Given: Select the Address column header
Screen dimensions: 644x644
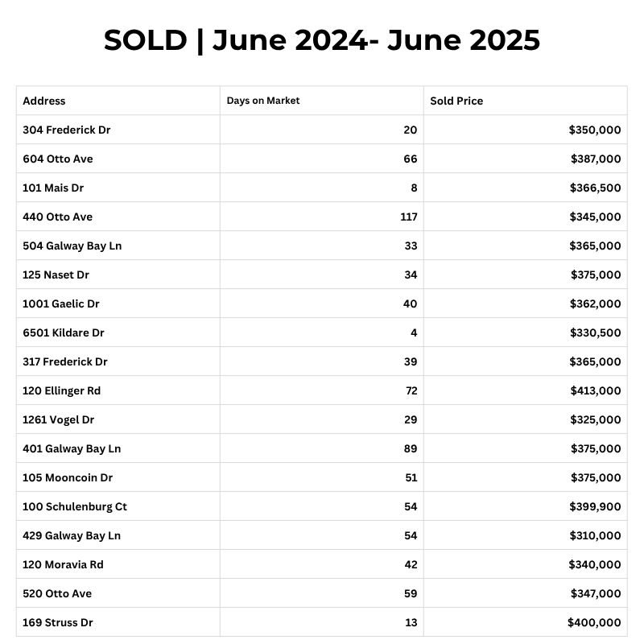Looking at the screenshot, I should pos(44,101).
